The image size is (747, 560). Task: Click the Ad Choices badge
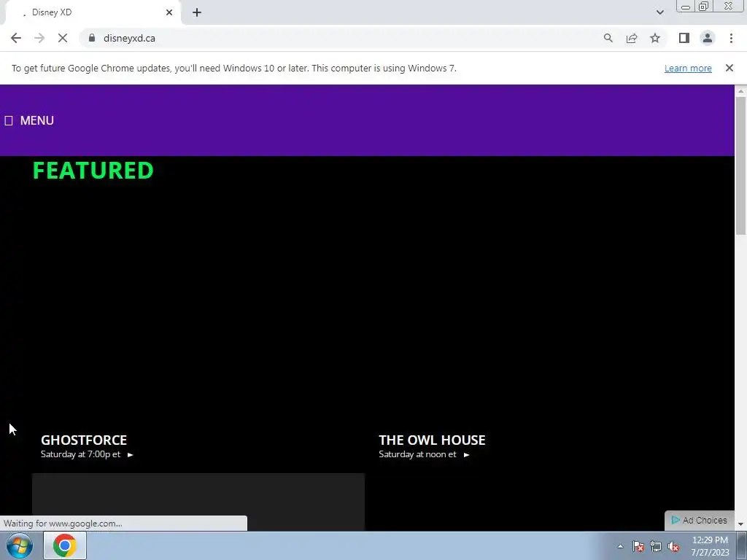click(700, 521)
